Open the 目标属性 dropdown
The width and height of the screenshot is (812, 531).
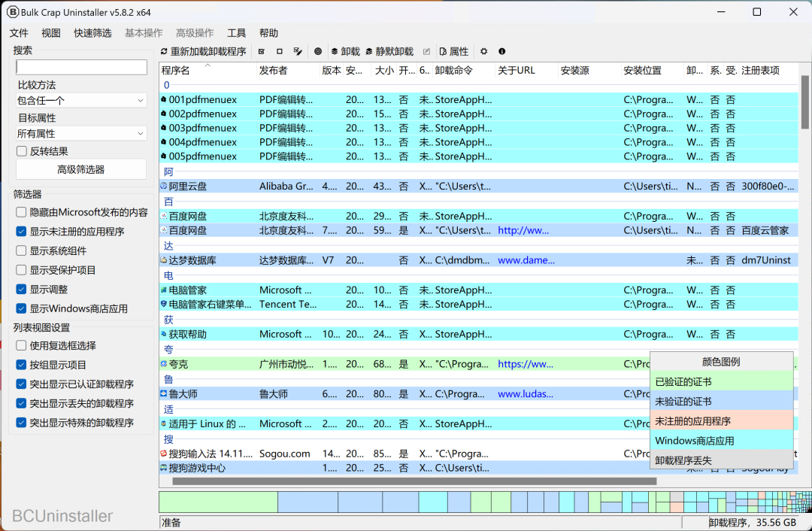(x=80, y=133)
